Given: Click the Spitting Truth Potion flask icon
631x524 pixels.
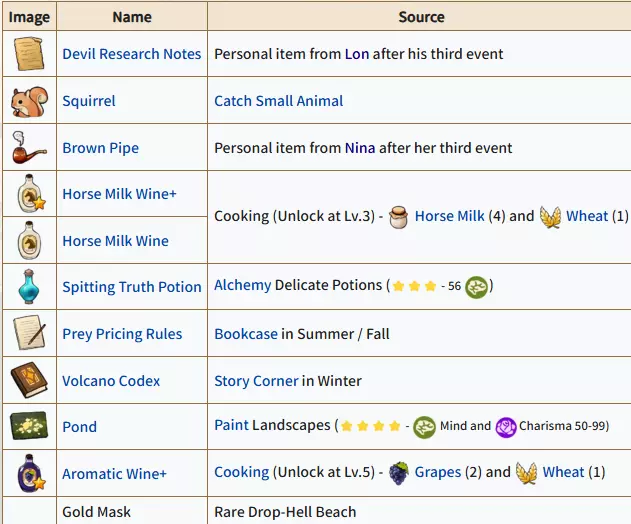Looking at the screenshot, I should point(28,287).
